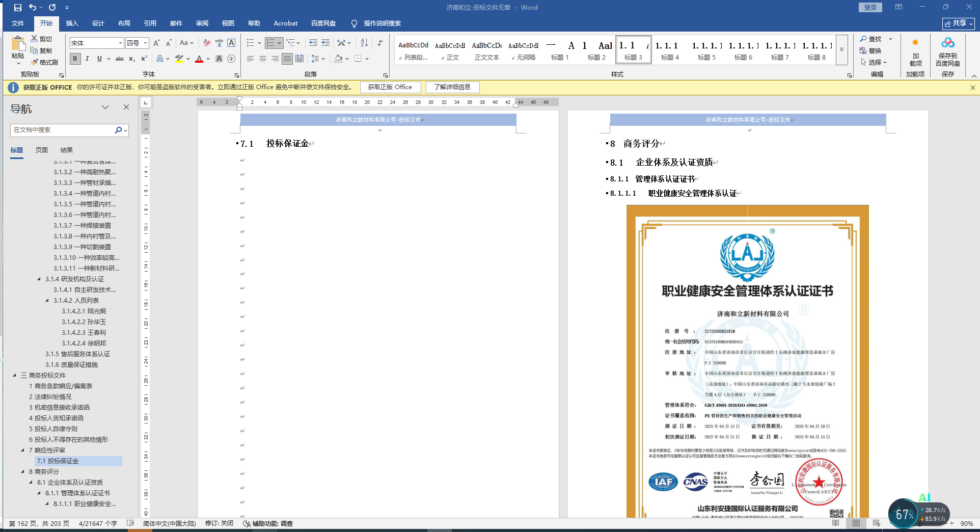Open the line spacing dropdown
The image size is (980, 532).
[318, 59]
